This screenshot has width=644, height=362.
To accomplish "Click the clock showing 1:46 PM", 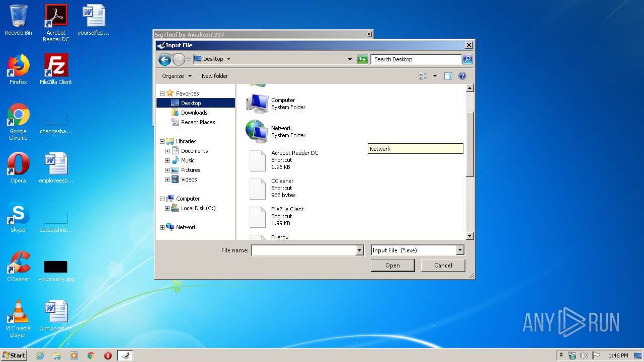I will (x=618, y=355).
